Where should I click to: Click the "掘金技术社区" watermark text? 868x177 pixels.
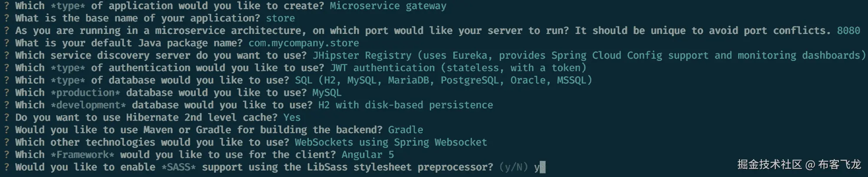(x=769, y=164)
